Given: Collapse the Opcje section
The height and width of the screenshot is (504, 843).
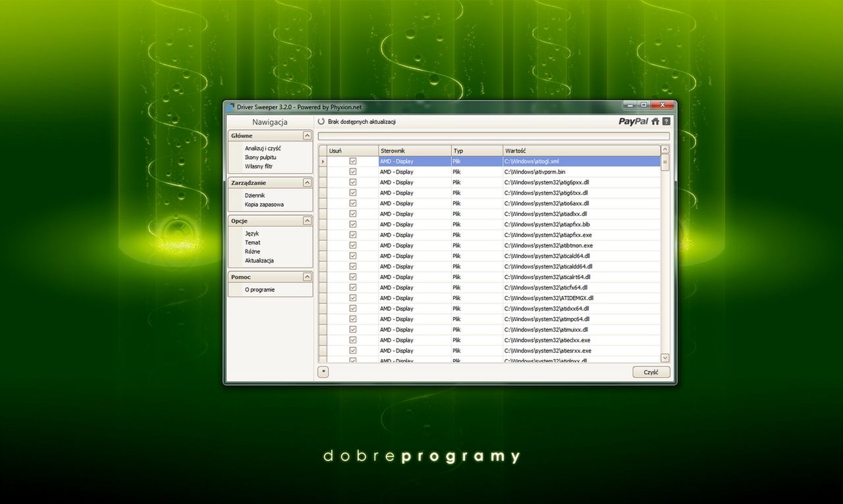Looking at the screenshot, I should [307, 220].
